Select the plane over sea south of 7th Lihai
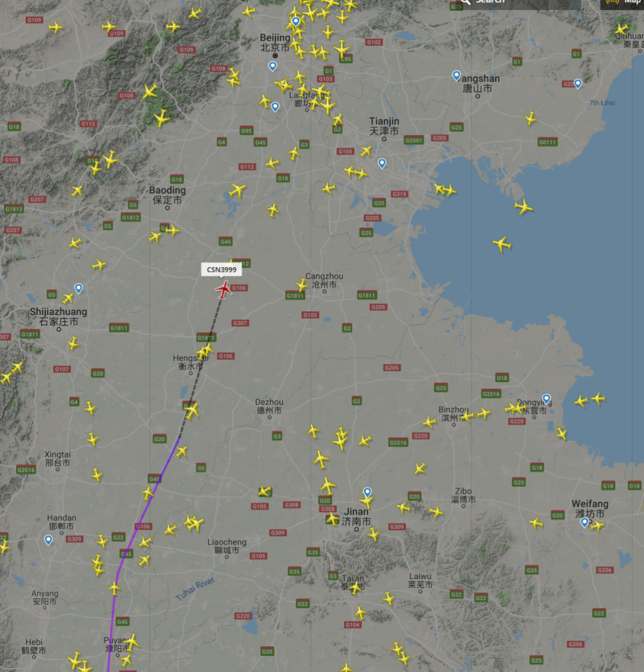The height and width of the screenshot is (672, 644). coord(501,244)
